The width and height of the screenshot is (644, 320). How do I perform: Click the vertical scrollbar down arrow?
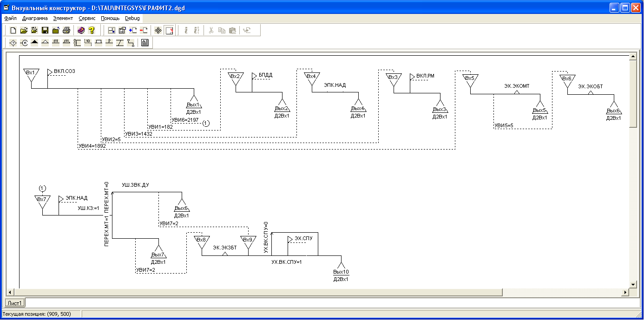[x=632, y=284]
